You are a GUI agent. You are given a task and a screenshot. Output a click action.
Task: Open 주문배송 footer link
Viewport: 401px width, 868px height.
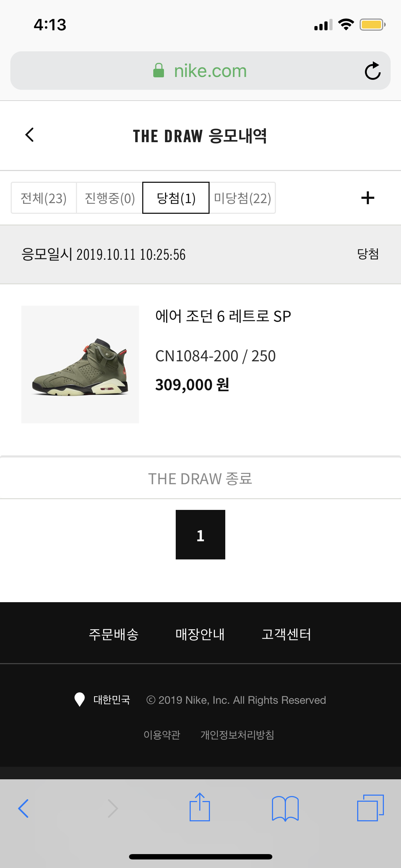[114, 634]
